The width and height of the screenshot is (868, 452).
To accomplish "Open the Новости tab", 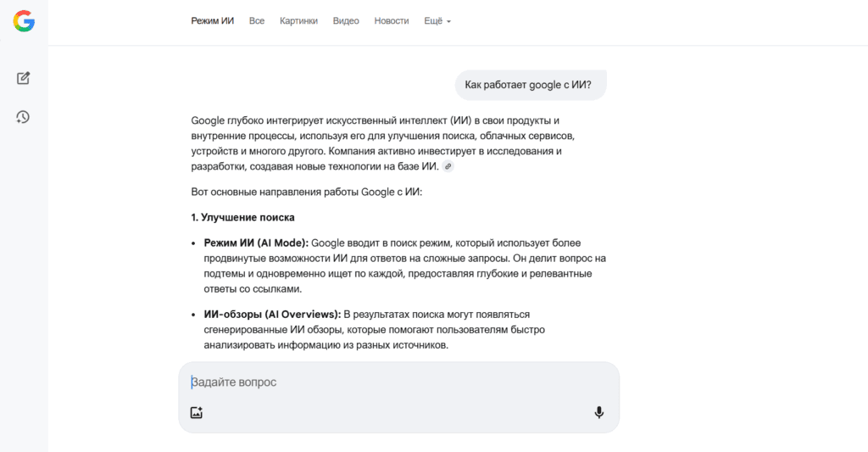I will click(392, 21).
